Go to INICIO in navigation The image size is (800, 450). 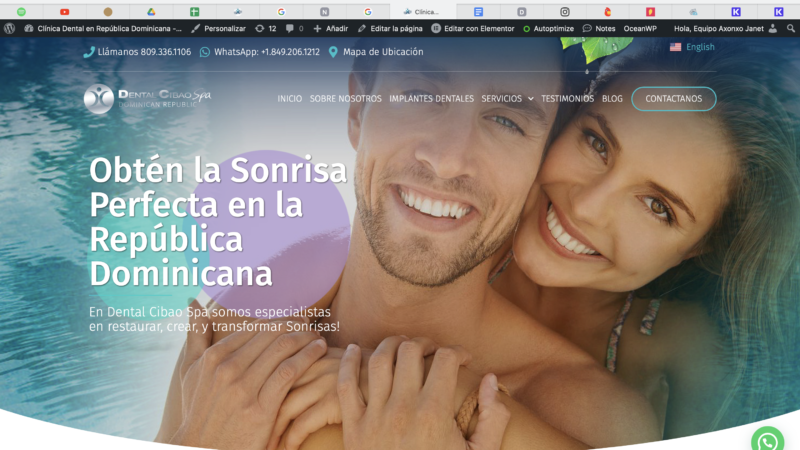pyautogui.click(x=289, y=98)
